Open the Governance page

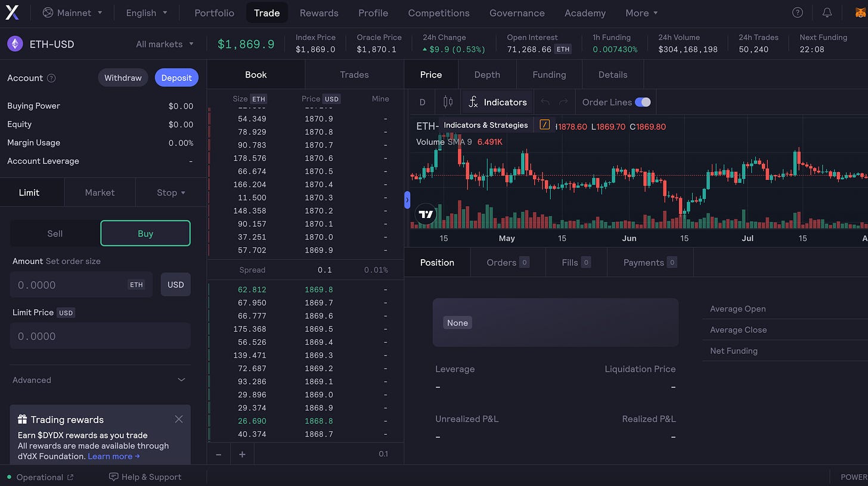517,13
